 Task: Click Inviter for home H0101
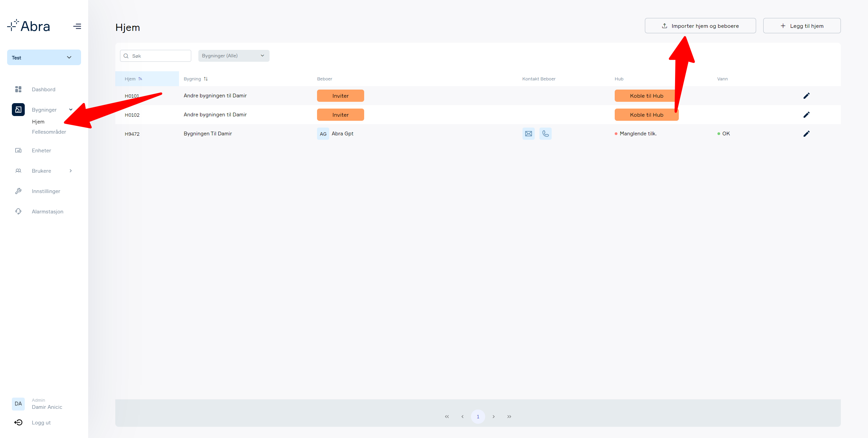[340, 96]
